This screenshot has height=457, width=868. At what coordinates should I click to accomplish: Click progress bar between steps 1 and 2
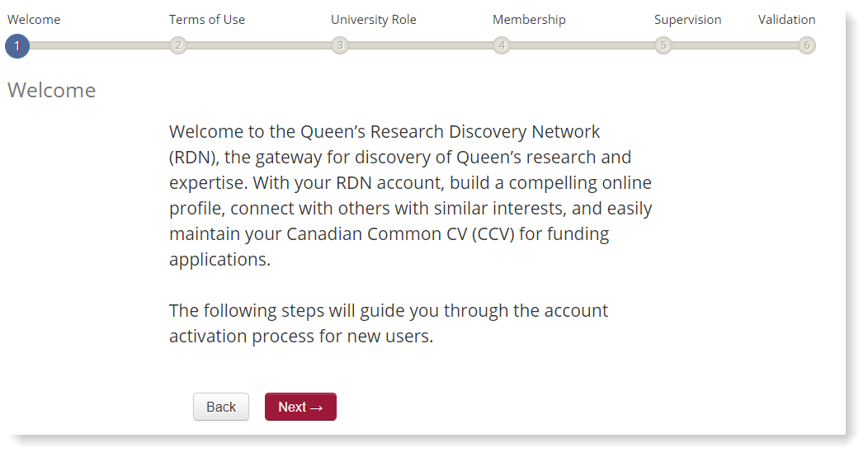(x=97, y=45)
